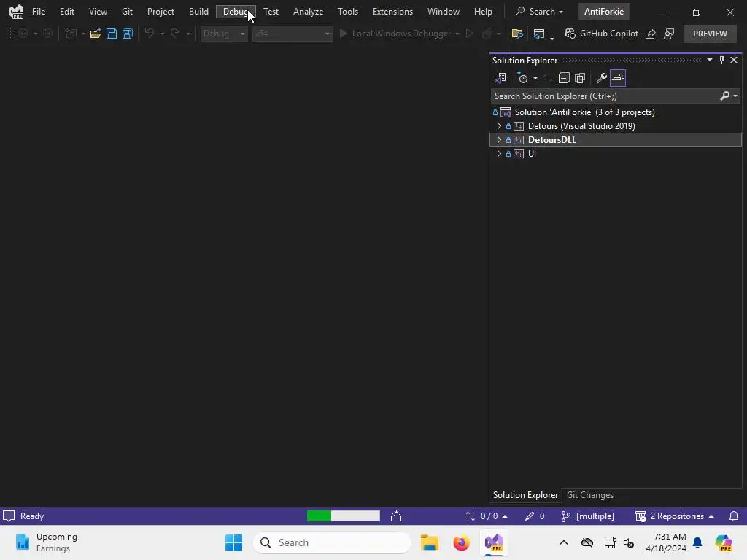
Task: Click the pending changes pencil counter
Action: 535,516
